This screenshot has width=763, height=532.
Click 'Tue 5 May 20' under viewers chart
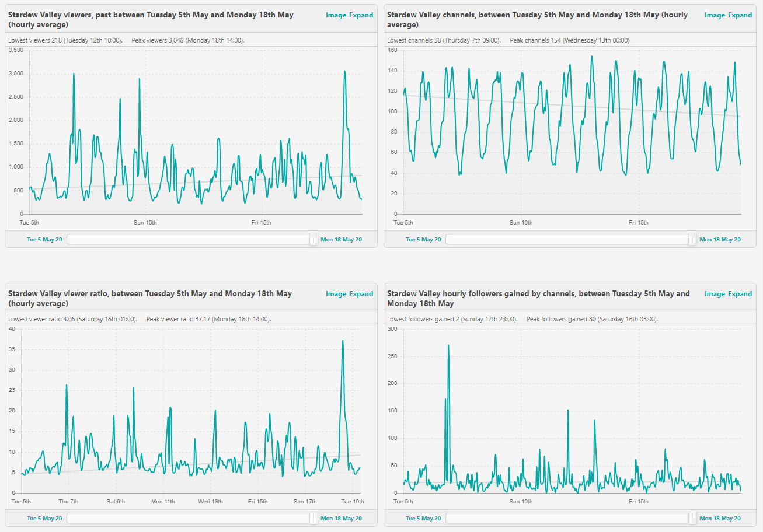(44, 240)
